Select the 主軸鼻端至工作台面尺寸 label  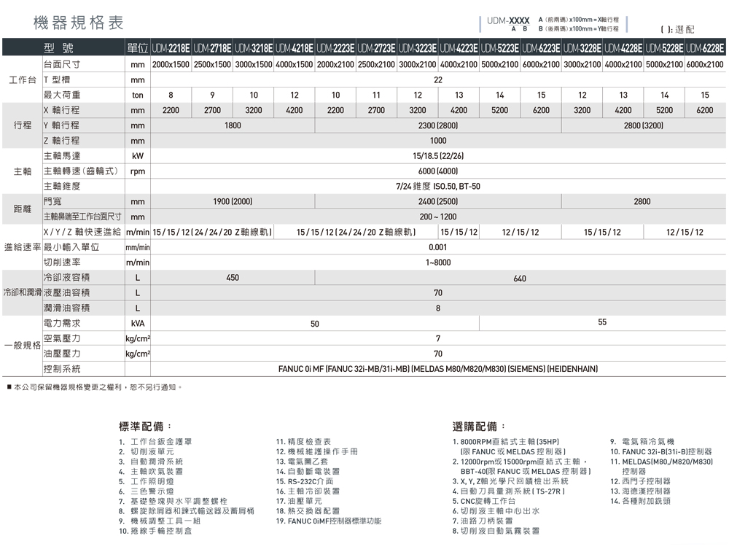83,217
